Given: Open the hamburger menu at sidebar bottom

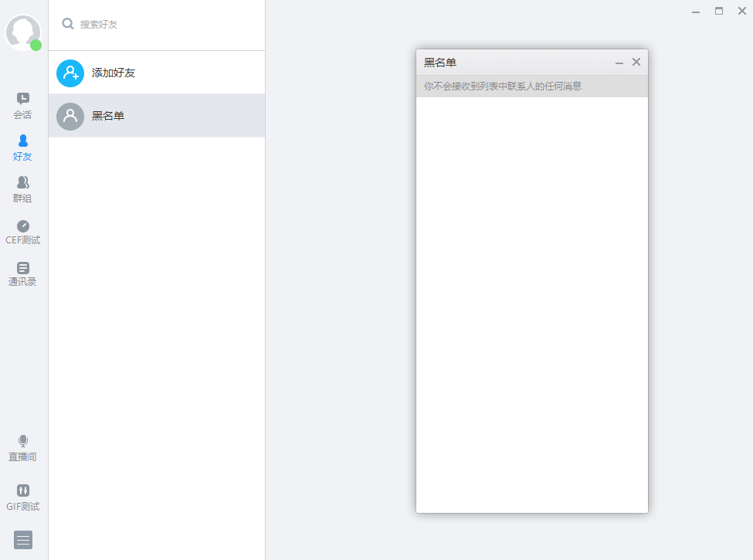Looking at the screenshot, I should click(23, 540).
